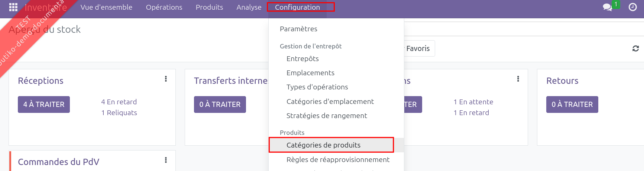The width and height of the screenshot is (644, 171).
Task: Open the discuss messages icon
Action: point(607,7)
